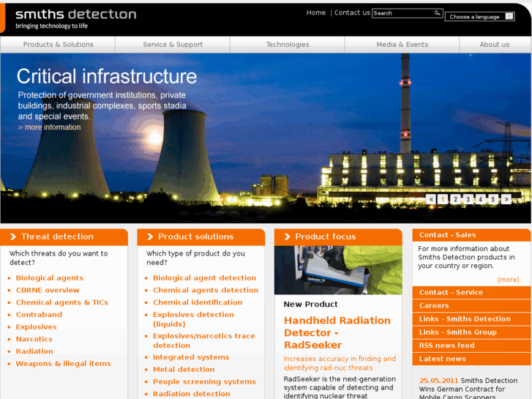Click the Product solutions panel title
Screen dimensions: 532x399
[196, 236]
